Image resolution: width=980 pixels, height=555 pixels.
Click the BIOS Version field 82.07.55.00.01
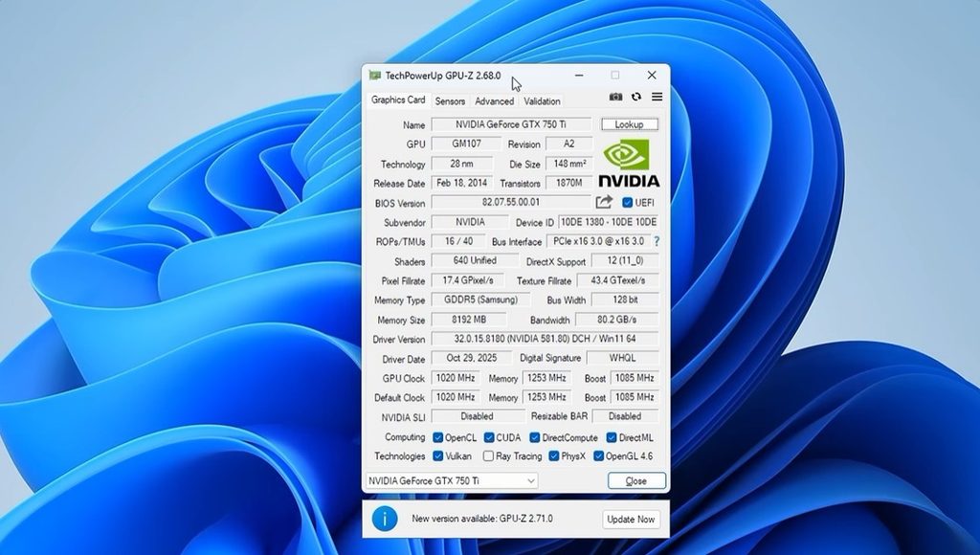[x=511, y=203]
